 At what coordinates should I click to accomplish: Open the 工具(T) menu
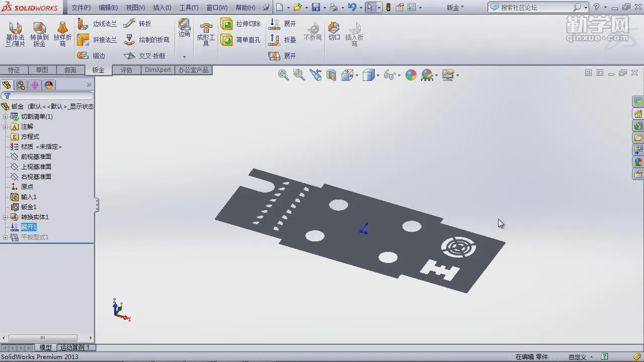[x=189, y=8]
